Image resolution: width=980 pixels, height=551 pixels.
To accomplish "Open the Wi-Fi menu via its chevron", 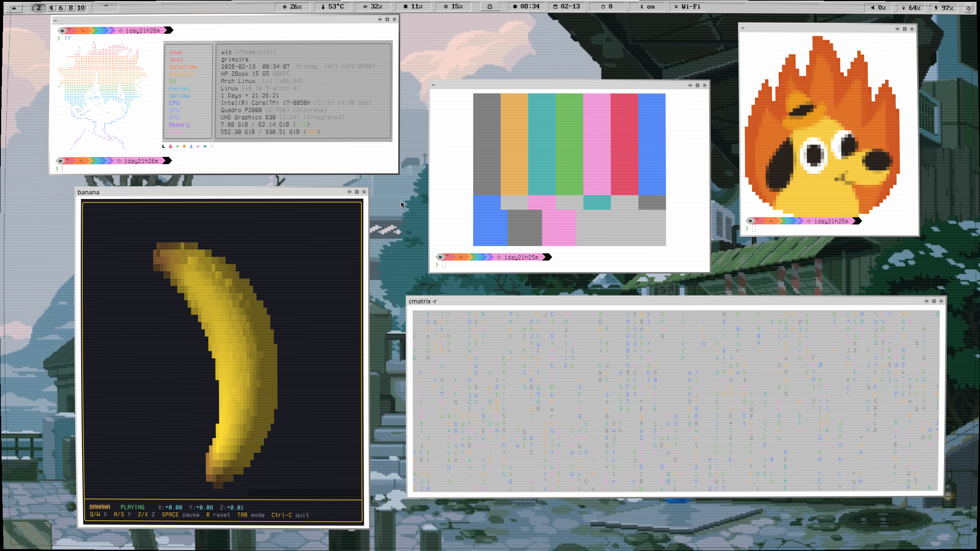I will (x=676, y=7).
